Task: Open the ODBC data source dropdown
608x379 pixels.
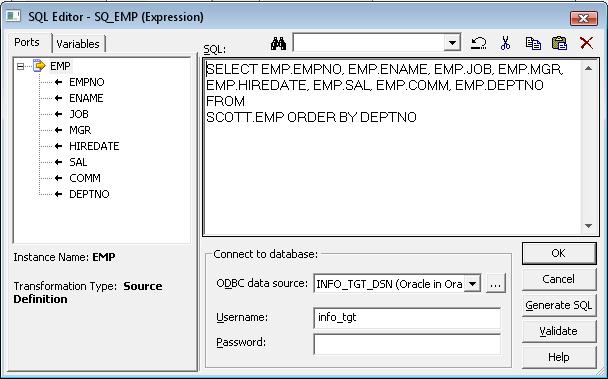Action: click(x=472, y=284)
